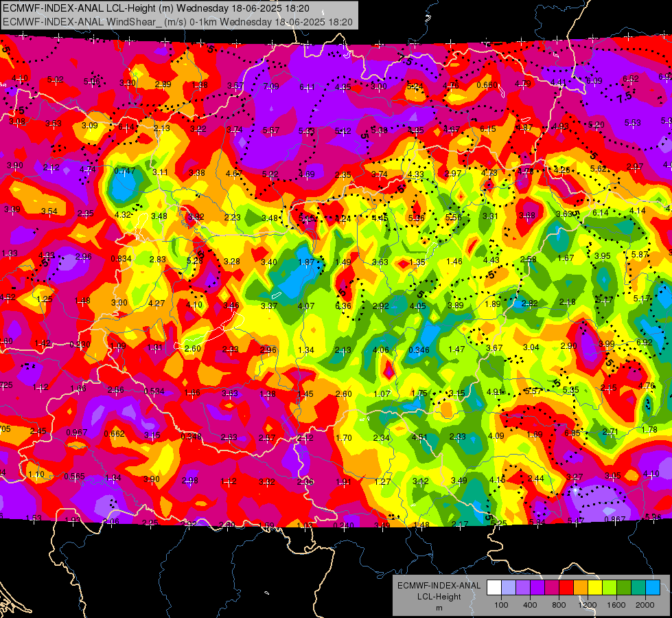
Task: Click the sky blue legend swatch
Action: tap(652, 588)
